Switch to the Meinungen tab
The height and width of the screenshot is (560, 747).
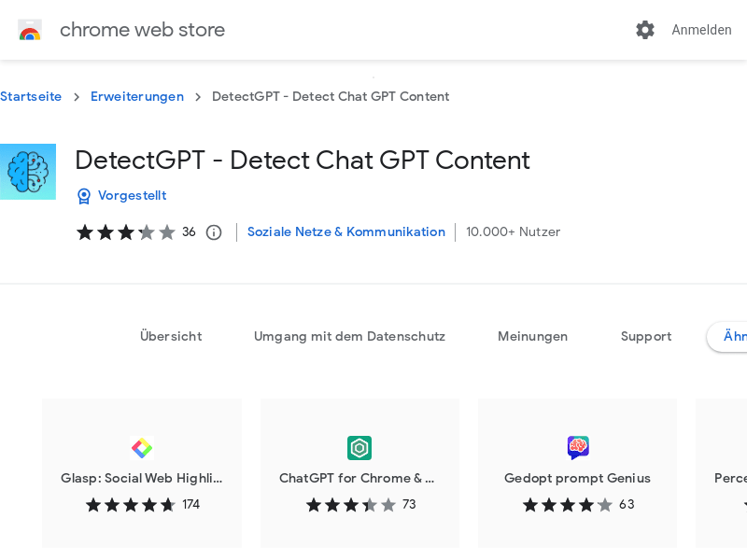532,337
